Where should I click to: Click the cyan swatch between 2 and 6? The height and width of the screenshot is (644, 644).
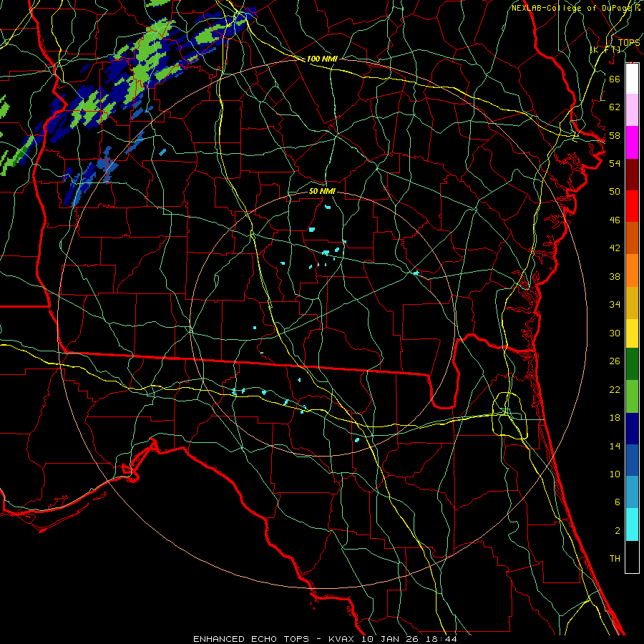(x=632, y=525)
